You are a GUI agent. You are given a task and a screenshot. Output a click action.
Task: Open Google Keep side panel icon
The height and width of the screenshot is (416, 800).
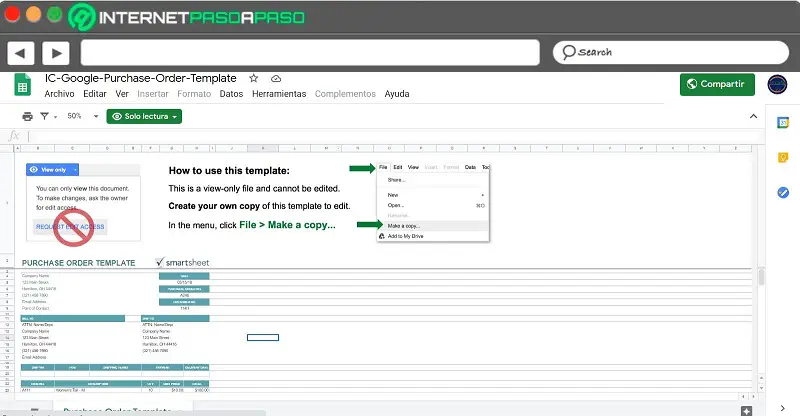pyautogui.click(x=783, y=158)
